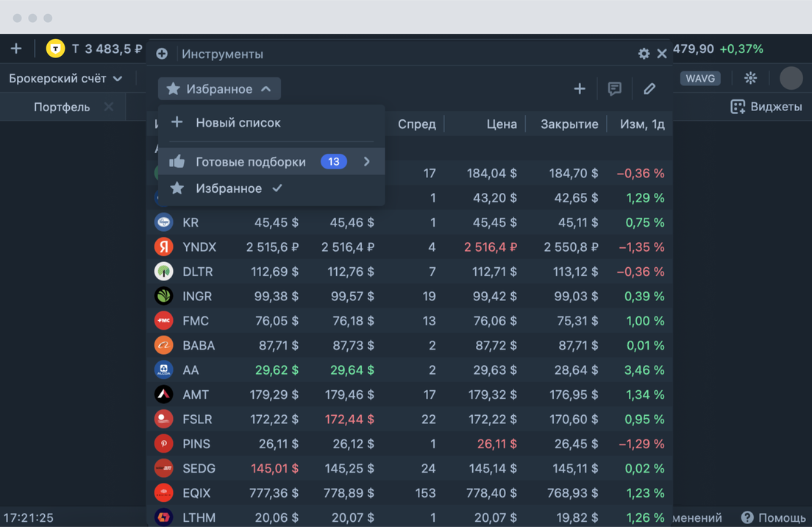Click the snowflake icon next to WAVG
Image resolution: width=812 pixels, height=527 pixels.
click(750, 78)
